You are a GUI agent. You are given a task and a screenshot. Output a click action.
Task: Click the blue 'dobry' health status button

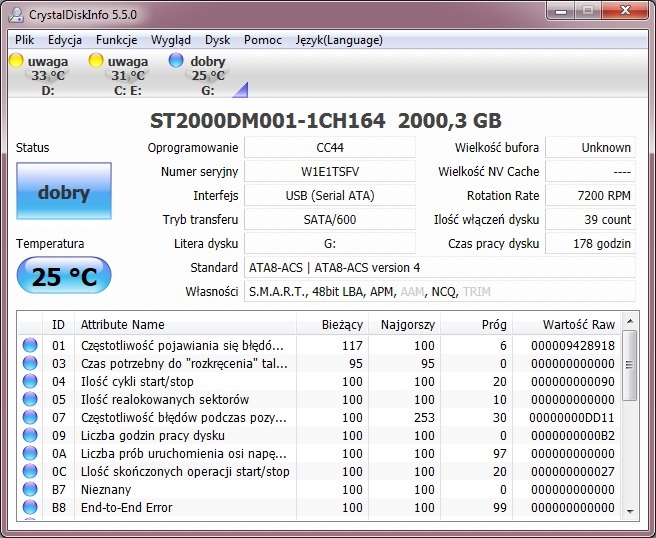click(64, 191)
